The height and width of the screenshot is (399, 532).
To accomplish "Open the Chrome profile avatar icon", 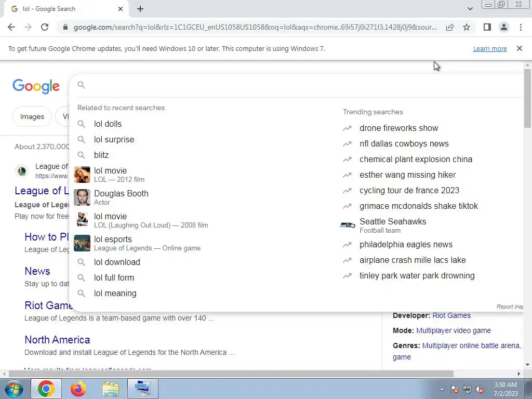I will pos(504,27).
